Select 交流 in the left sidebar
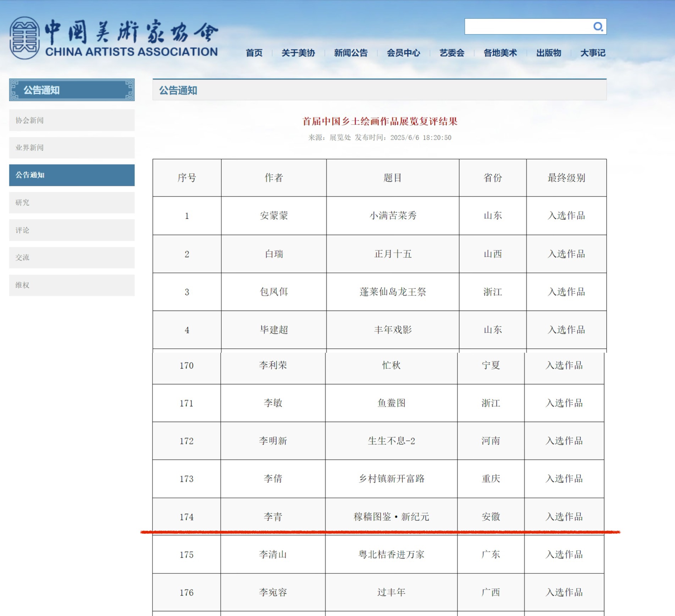Image resolution: width=675 pixels, height=616 pixels. (72, 258)
